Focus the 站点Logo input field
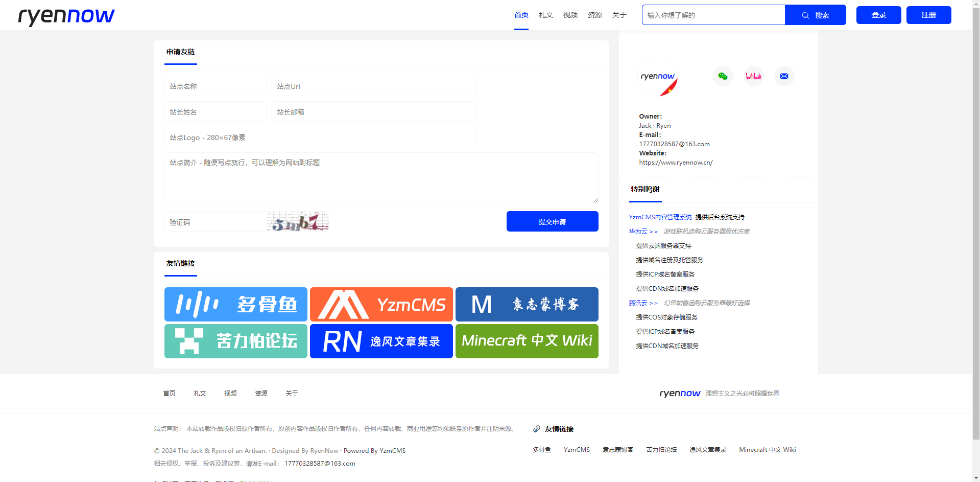 pyautogui.click(x=320, y=137)
